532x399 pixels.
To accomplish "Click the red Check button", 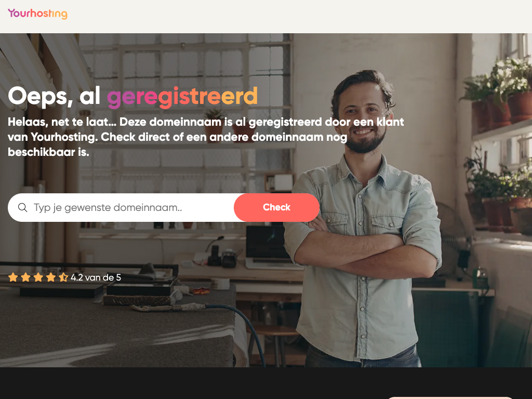I will click(x=276, y=207).
